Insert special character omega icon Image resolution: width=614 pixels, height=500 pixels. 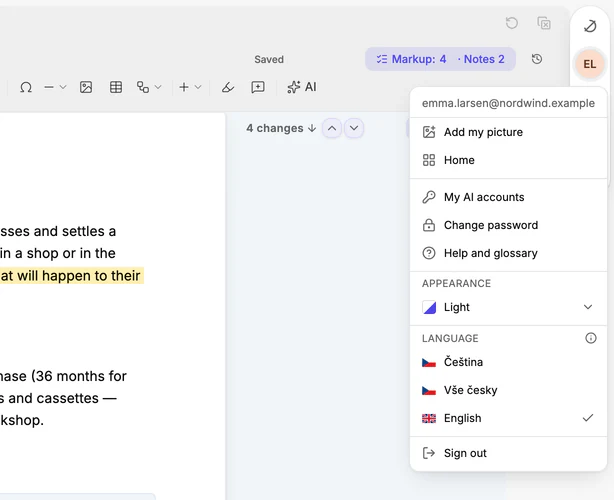(26, 87)
